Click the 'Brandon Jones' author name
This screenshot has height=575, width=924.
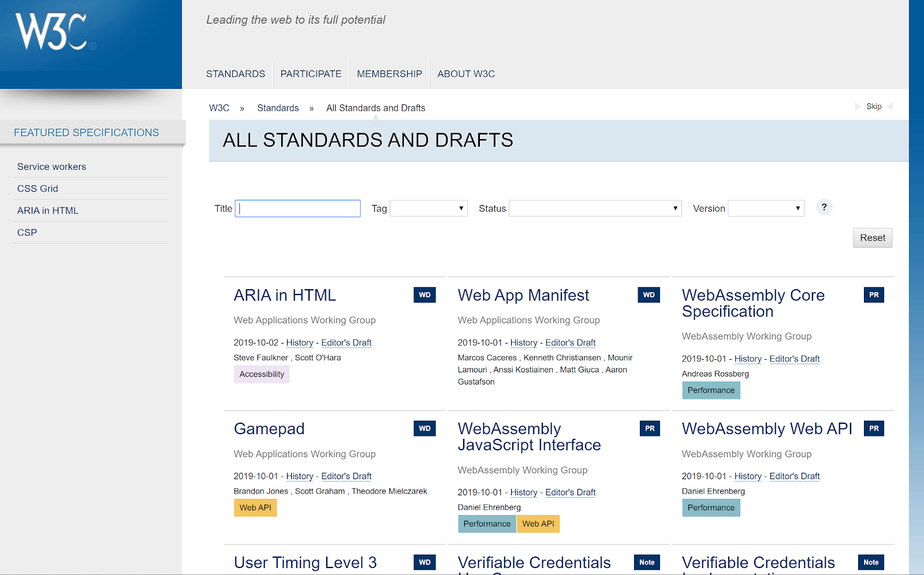pos(261,491)
